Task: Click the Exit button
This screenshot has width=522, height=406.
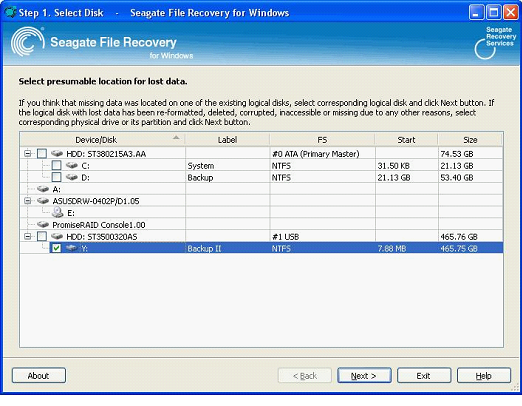Action: 424,376
